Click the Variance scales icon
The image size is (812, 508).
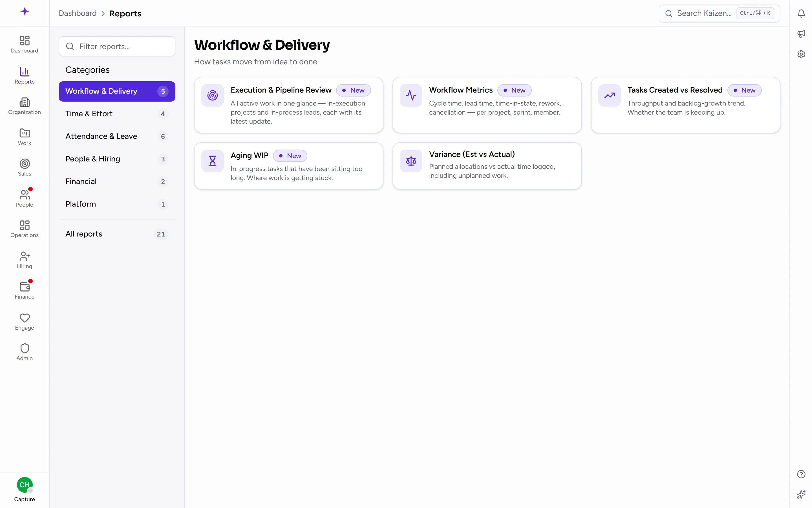tap(411, 161)
